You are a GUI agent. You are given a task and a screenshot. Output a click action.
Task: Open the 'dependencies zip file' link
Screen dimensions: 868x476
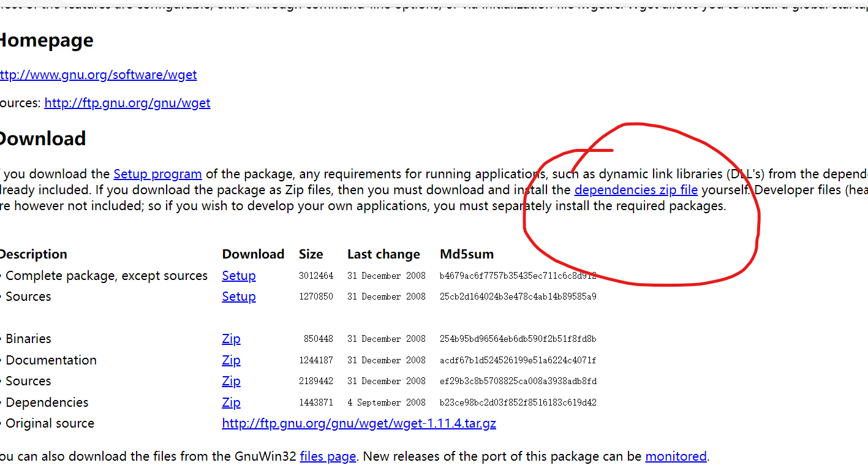(636, 190)
